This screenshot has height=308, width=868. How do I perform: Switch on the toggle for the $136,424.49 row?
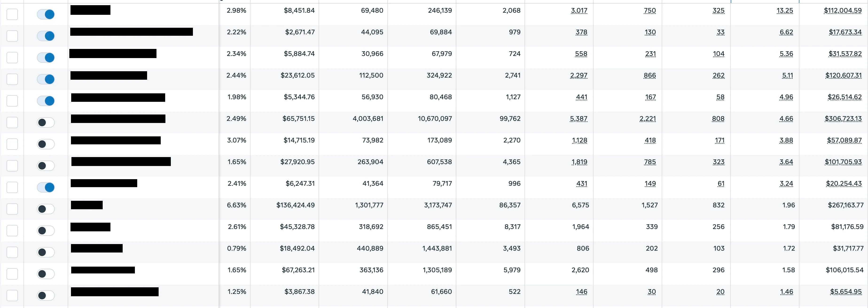[46, 209]
